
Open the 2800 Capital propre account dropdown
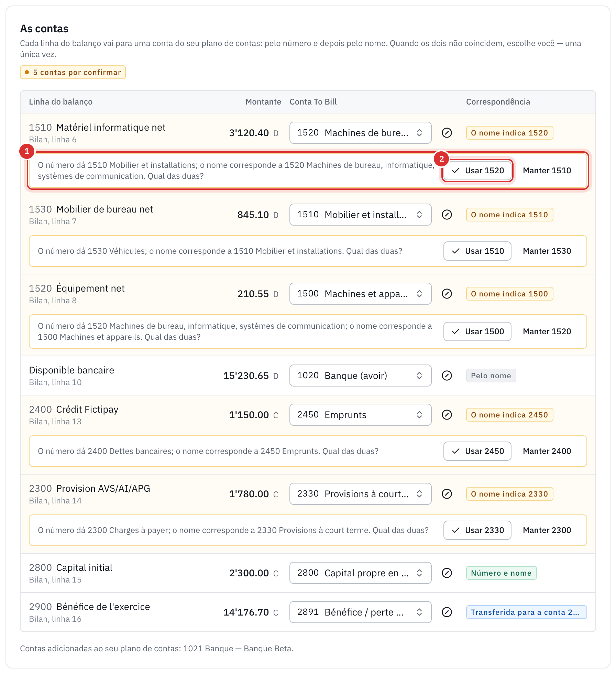pos(360,573)
